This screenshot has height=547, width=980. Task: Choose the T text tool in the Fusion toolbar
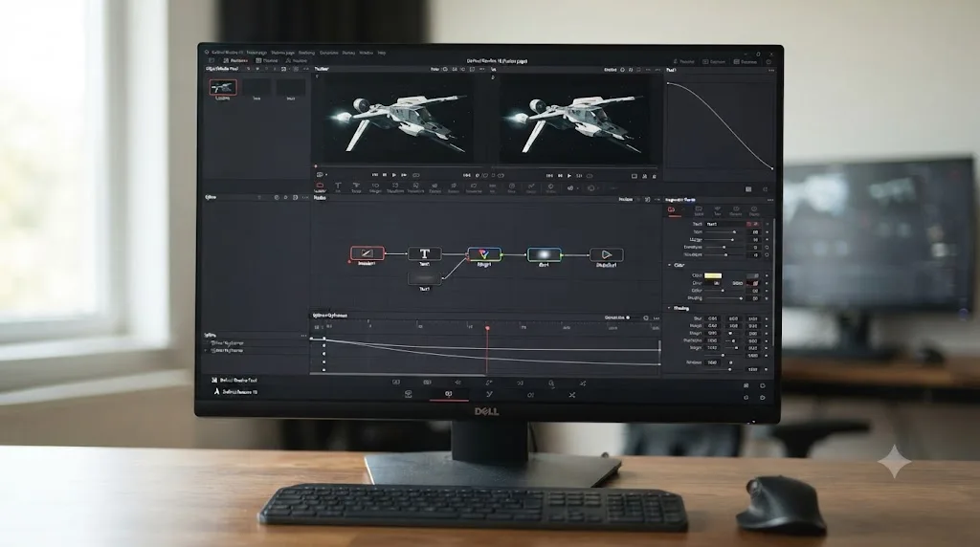tap(338, 186)
